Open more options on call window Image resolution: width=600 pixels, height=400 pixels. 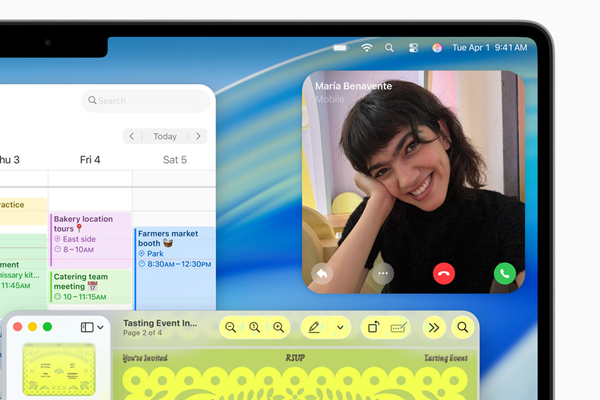click(x=383, y=273)
